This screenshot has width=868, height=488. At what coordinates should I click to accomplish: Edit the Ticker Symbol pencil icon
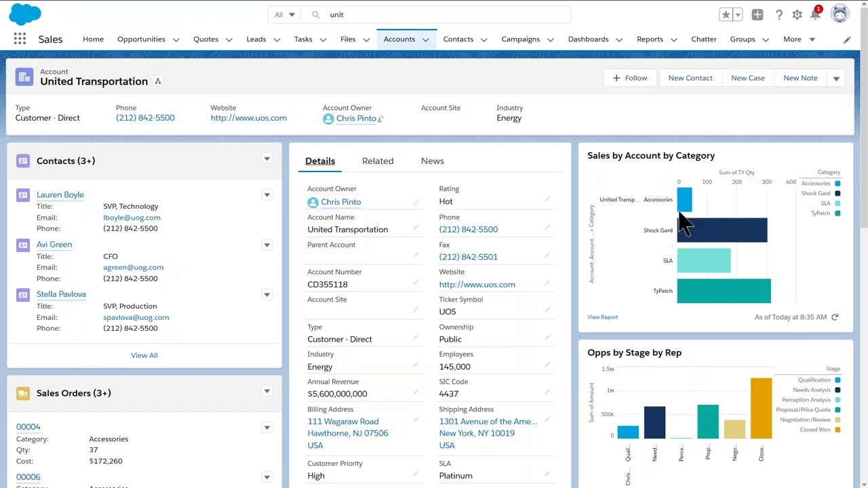coord(547,310)
